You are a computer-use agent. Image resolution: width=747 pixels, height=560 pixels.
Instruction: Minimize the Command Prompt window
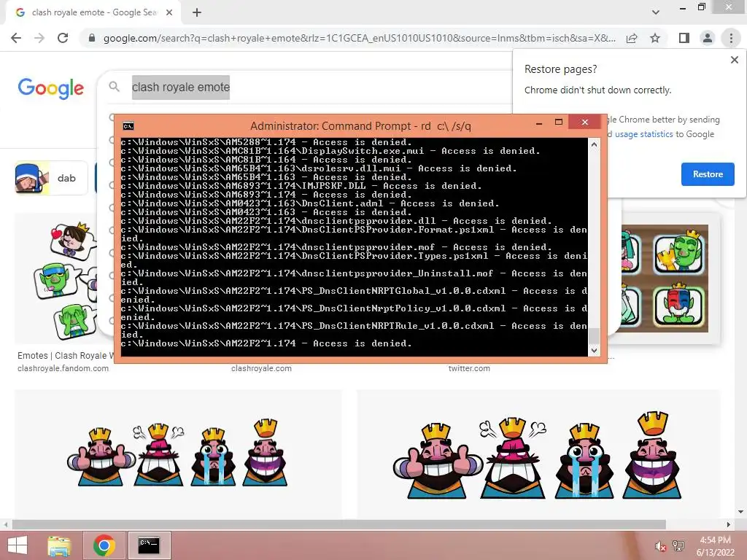[539, 122]
